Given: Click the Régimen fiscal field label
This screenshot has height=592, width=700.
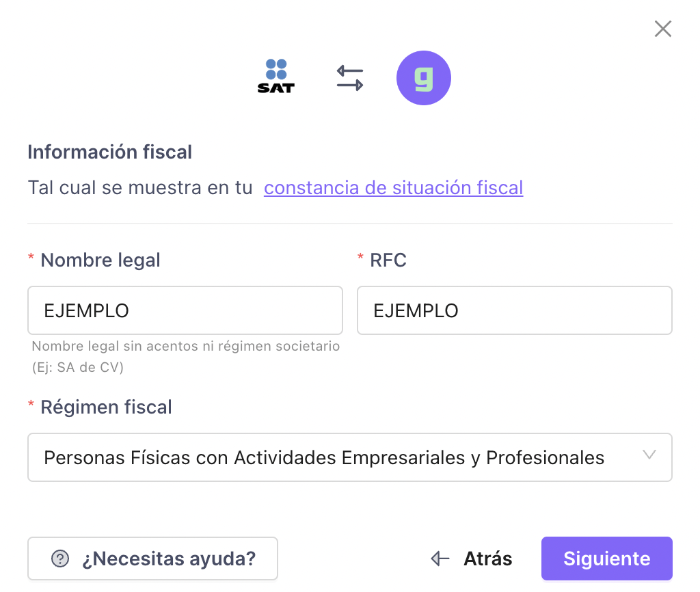Looking at the screenshot, I should coord(106,407).
